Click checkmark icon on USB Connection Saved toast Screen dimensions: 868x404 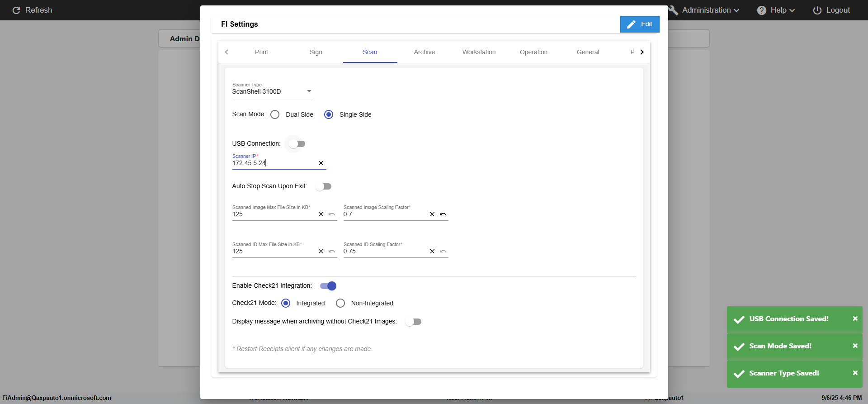[x=739, y=319]
